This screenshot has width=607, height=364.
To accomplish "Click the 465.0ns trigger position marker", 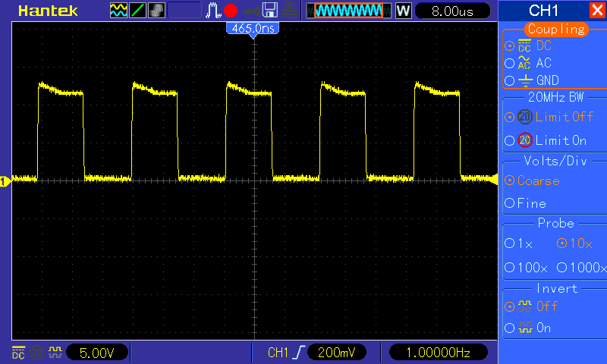I will click(x=253, y=30).
